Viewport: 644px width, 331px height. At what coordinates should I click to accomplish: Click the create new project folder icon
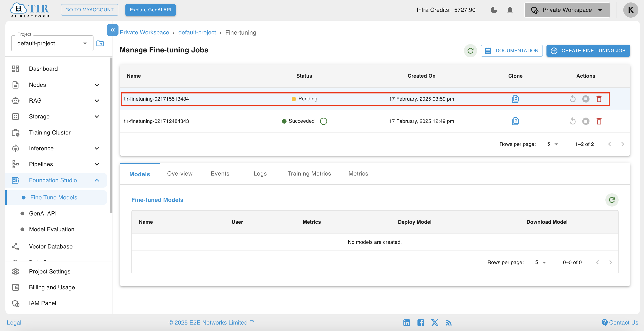click(x=100, y=43)
